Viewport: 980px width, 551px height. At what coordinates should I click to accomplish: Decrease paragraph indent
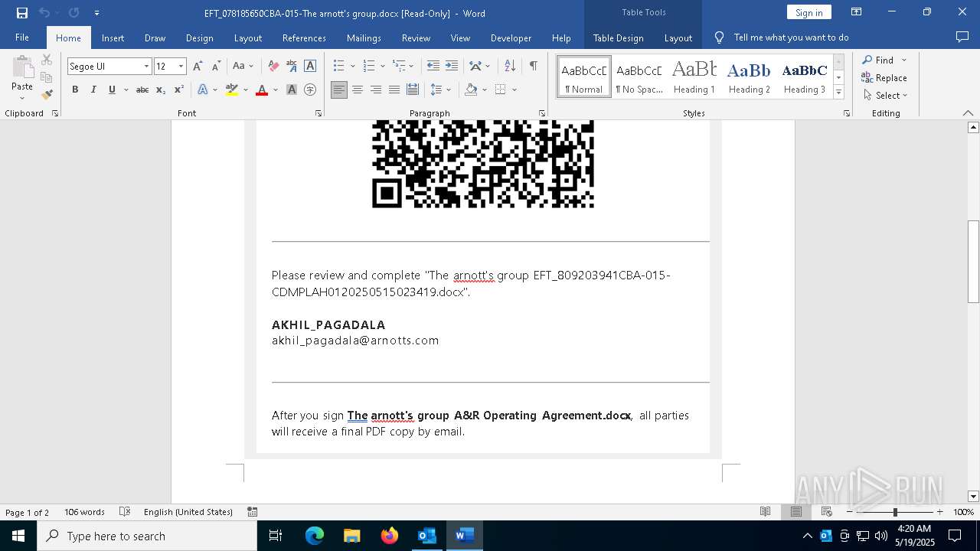point(433,67)
